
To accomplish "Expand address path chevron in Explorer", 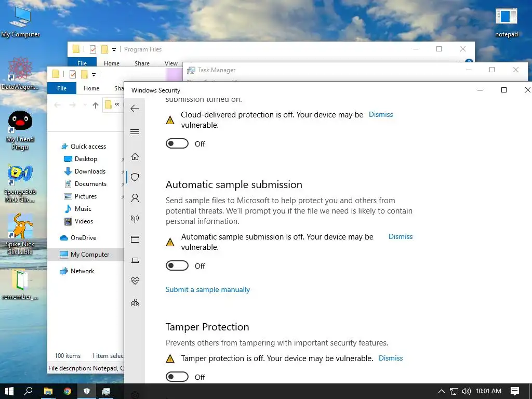I will pyautogui.click(x=117, y=104).
